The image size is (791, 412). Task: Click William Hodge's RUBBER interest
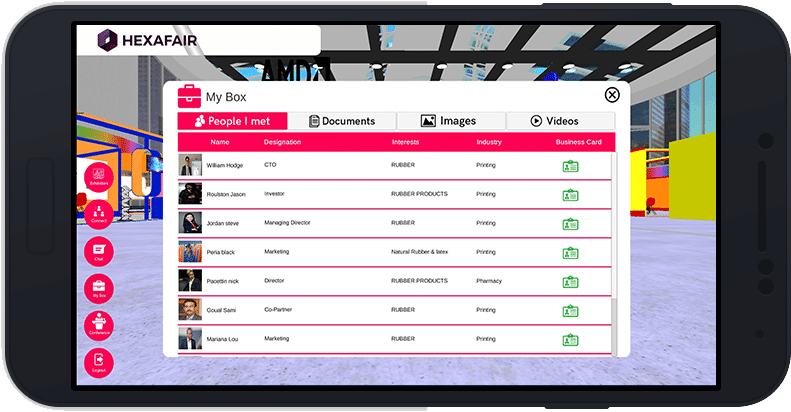[403, 165]
